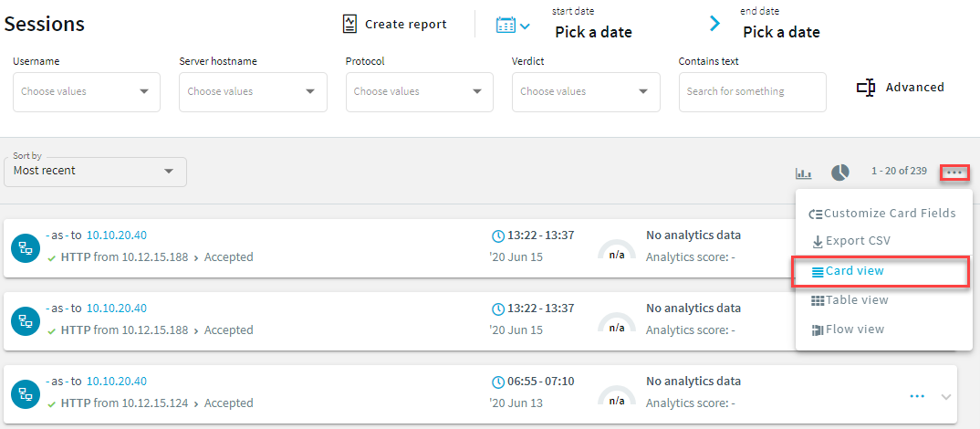This screenshot has width=980, height=429.
Task: Open the bar chart statistics icon
Action: click(803, 173)
